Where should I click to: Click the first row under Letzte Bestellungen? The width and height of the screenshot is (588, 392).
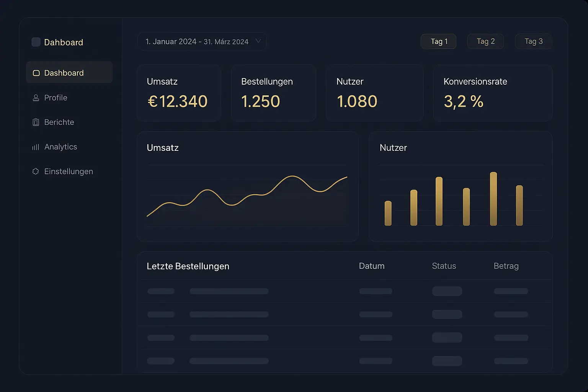[x=345, y=291]
